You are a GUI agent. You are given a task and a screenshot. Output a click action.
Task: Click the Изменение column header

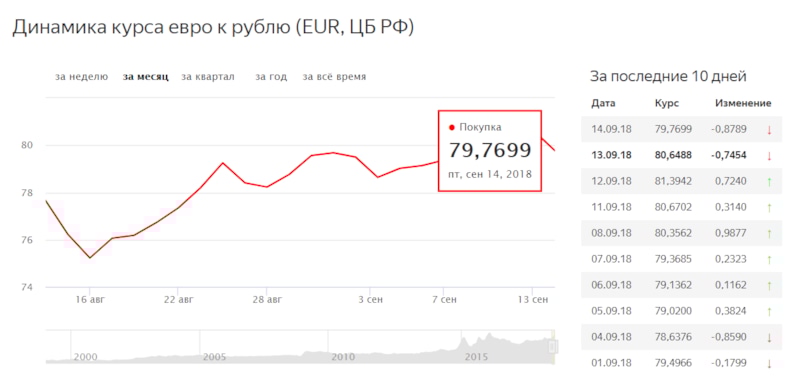coord(743,103)
